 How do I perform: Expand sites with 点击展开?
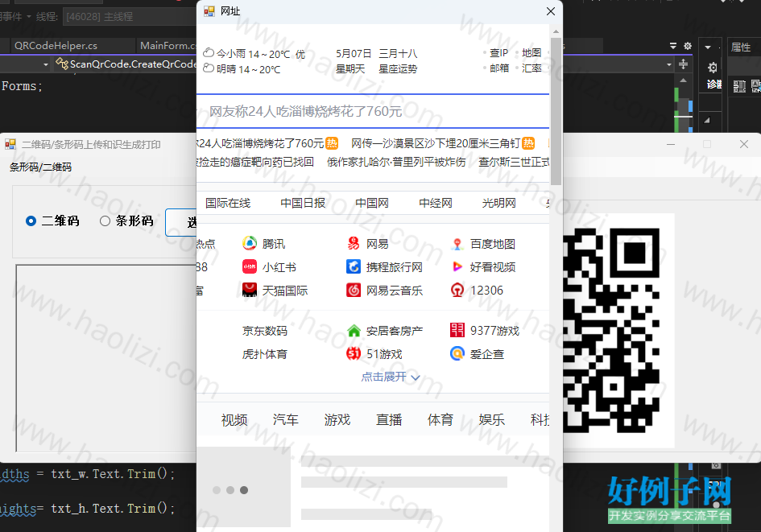[x=391, y=377]
